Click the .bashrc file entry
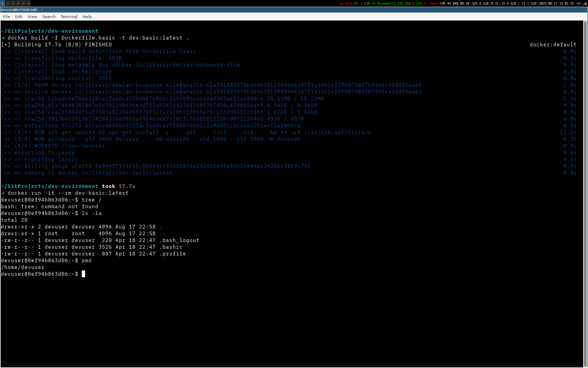Screen dimensions: 588x368 [92, 247]
